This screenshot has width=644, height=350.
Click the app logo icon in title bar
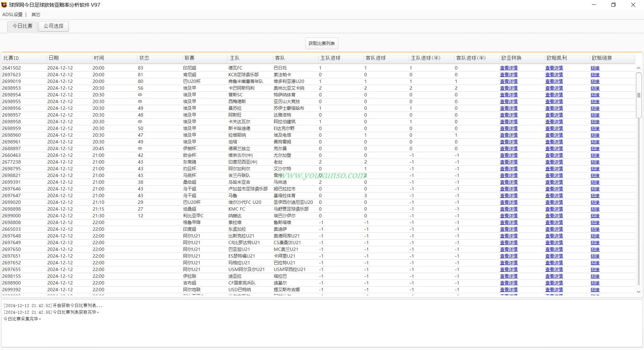pyautogui.click(x=4, y=5)
